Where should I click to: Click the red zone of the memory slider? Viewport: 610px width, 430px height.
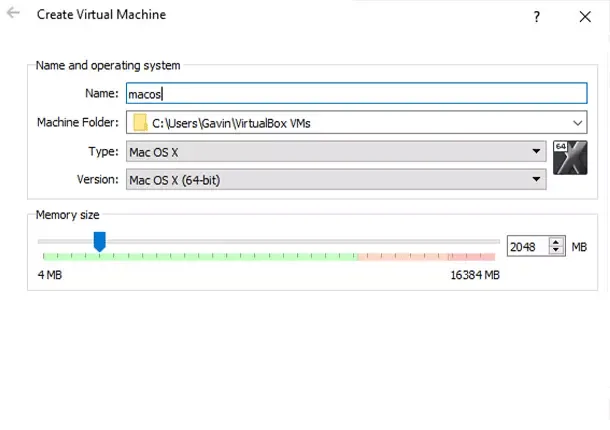point(425,257)
